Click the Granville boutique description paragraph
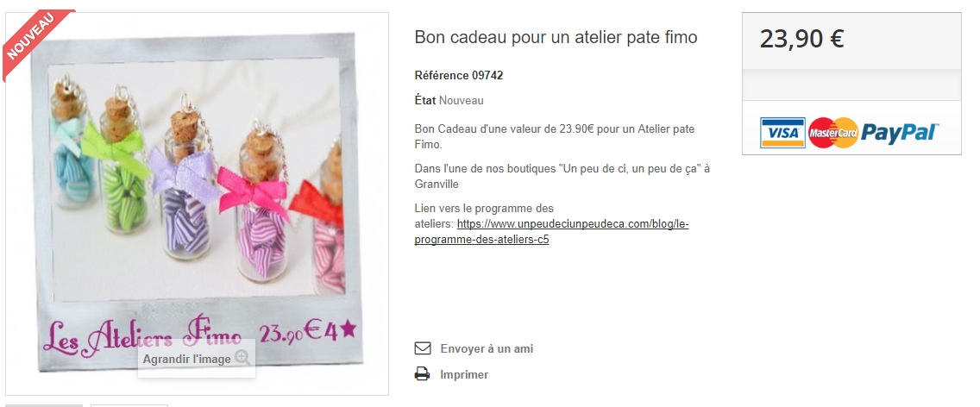The width and height of the screenshot is (980, 407). [x=562, y=176]
